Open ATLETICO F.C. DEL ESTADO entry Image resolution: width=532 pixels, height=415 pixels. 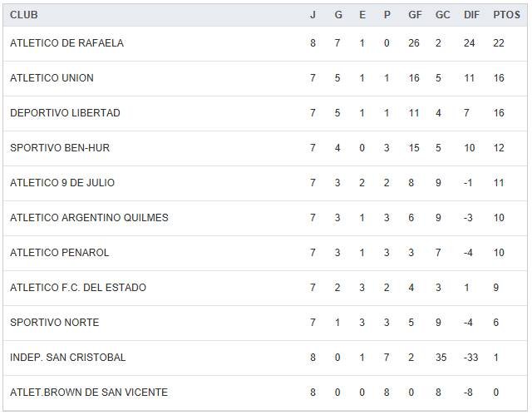coord(78,288)
